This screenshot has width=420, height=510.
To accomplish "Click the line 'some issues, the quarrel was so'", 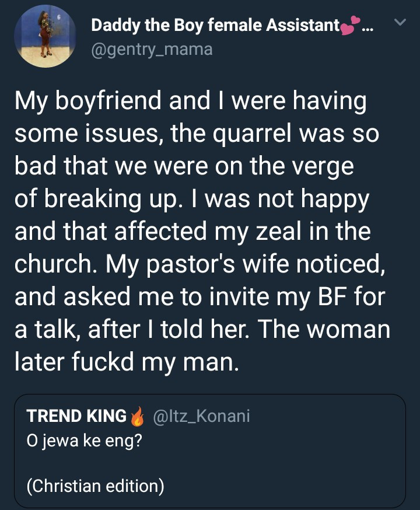I will pos(195,135).
